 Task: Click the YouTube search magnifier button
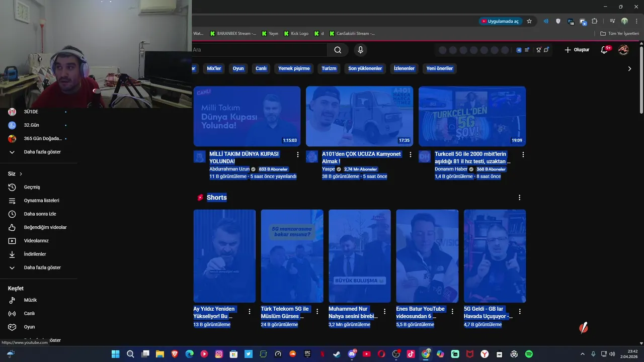coord(338,50)
